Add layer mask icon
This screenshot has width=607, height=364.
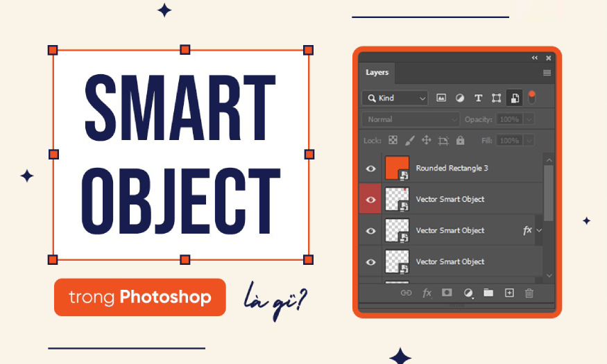pos(447,293)
